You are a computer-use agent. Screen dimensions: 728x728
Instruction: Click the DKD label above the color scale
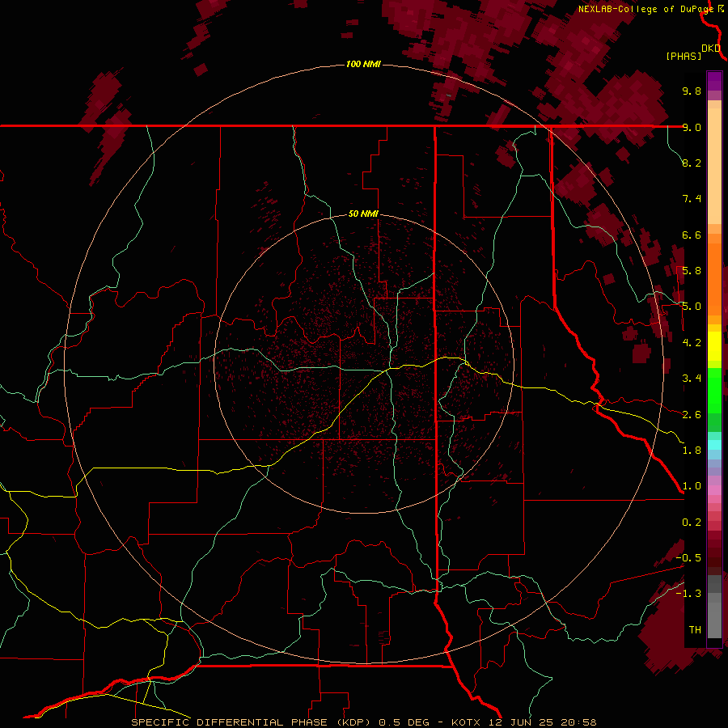pos(711,49)
